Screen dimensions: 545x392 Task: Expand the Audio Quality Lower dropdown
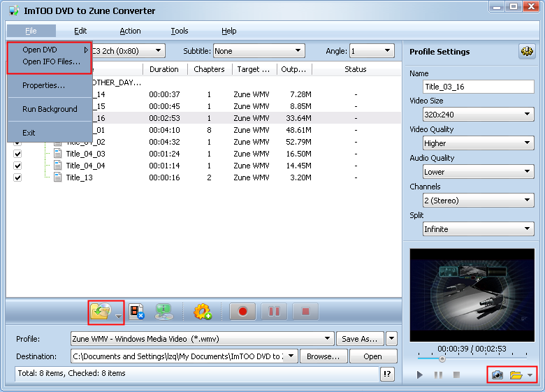pyautogui.click(x=478, y=172)
